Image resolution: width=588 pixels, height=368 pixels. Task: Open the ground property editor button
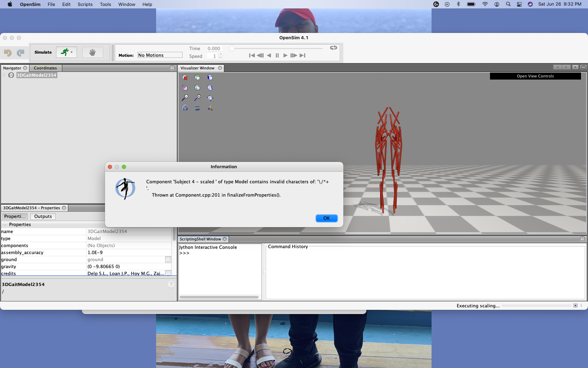[168, 260]
